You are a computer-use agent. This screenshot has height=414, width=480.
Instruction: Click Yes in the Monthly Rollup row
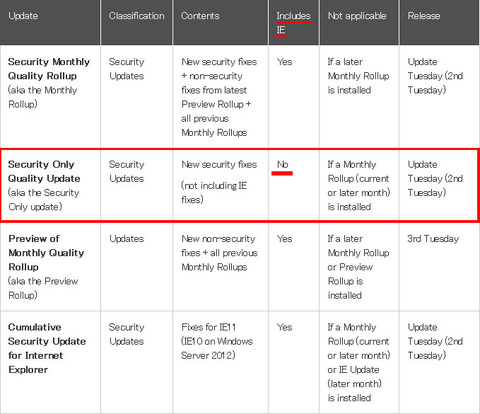(284, 62)
